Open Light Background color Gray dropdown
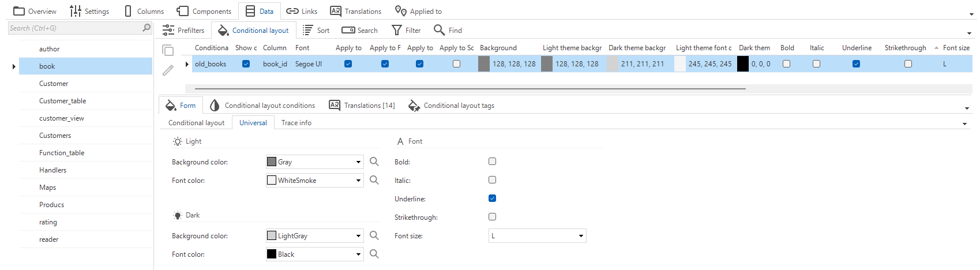This screenshot has height=270, width=980. coord(314,162)
